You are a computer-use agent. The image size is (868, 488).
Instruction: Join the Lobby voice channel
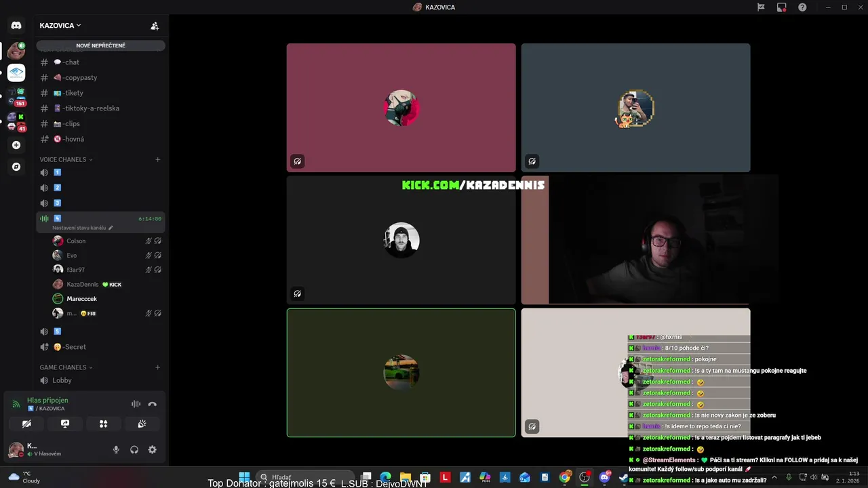100,380
